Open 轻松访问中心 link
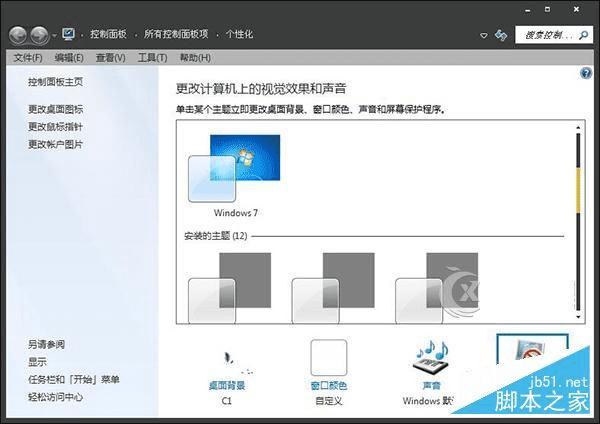 (x=55, y=397)
